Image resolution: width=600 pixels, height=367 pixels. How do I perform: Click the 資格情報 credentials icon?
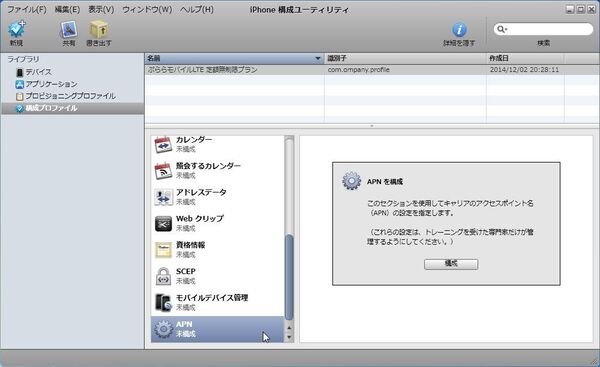[x=163, y=250]
